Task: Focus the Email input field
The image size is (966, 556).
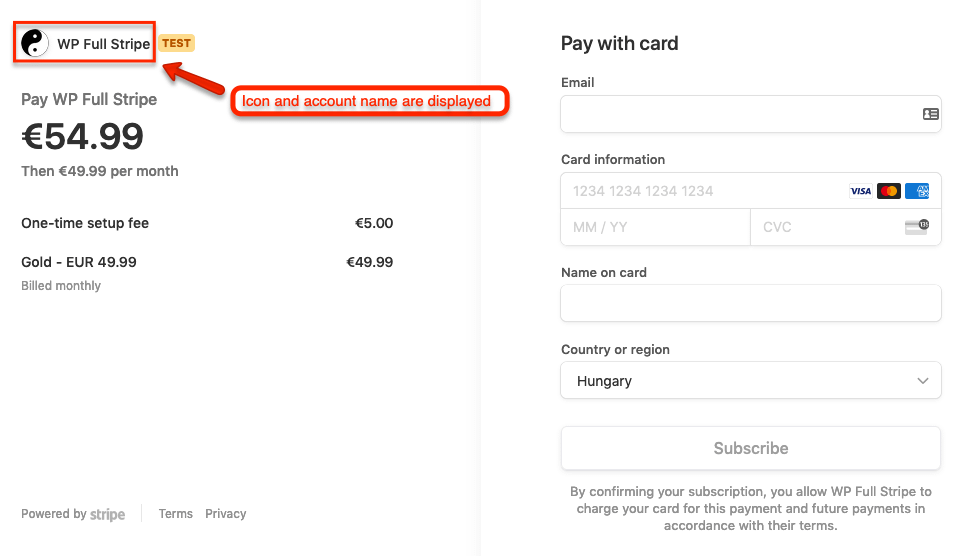Action: [x=735, y=114]
